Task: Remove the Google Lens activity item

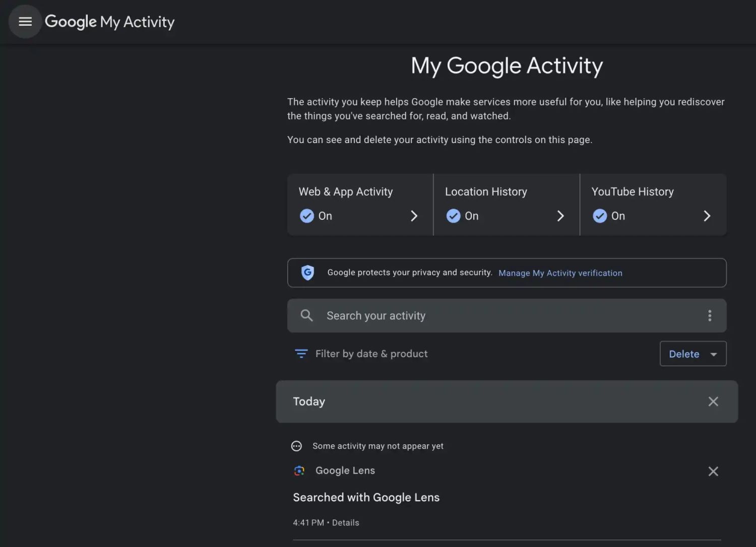Action: click(713, 471)
